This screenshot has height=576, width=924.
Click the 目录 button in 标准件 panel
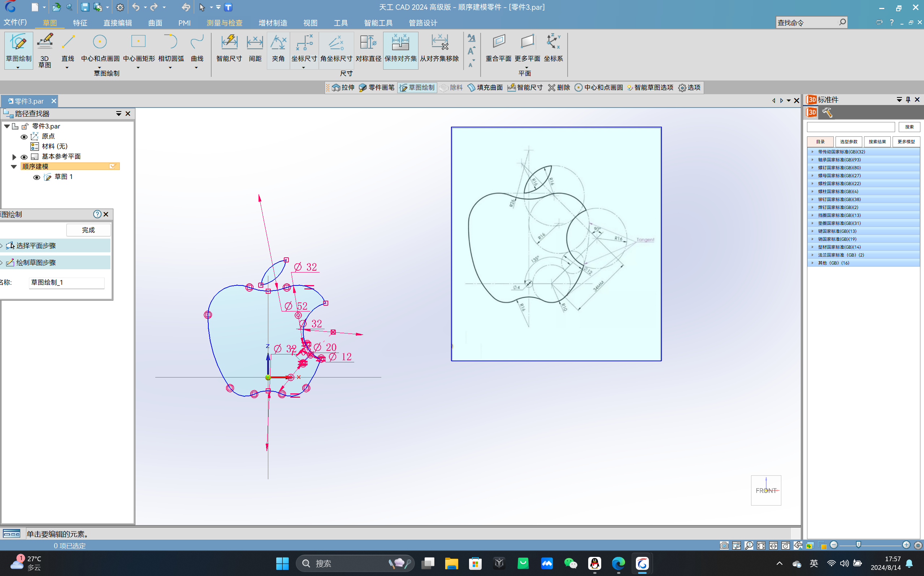(820, 142)
